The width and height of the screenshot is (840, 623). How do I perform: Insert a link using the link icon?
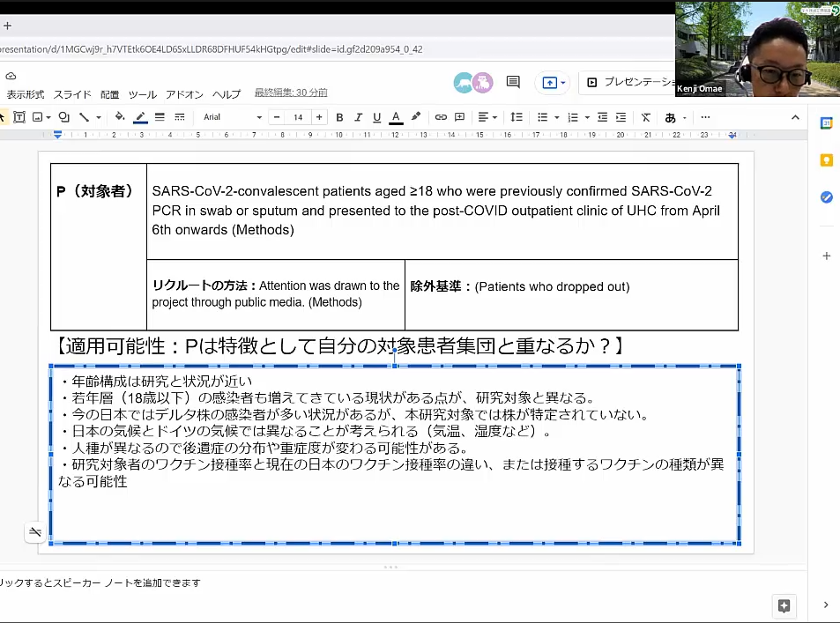coord(441,117)
